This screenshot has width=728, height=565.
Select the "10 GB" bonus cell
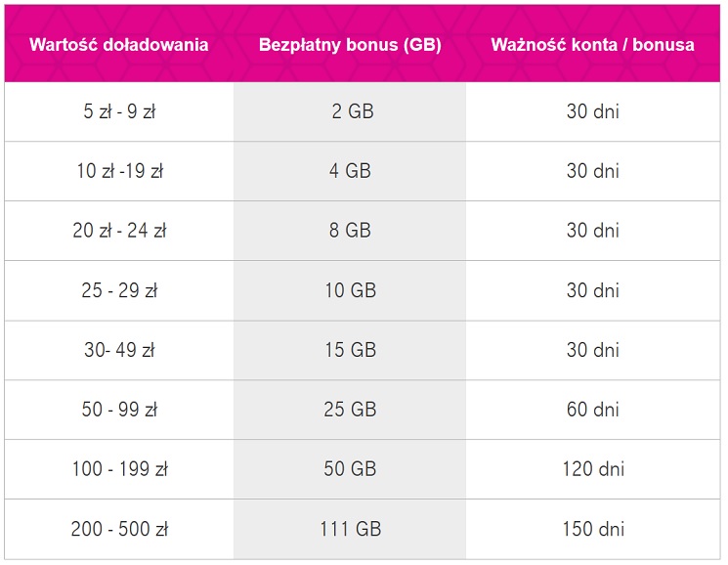[350, 290]
